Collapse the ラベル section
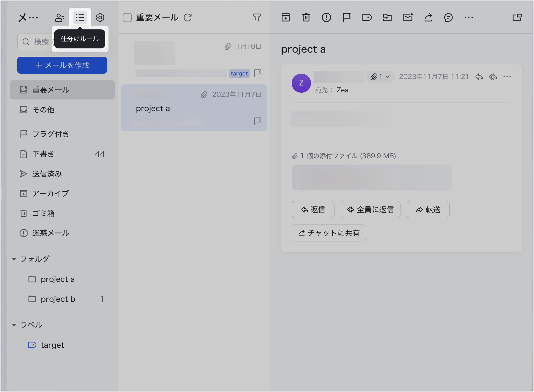The image size is (534, 392). click(x=14, y=325)
